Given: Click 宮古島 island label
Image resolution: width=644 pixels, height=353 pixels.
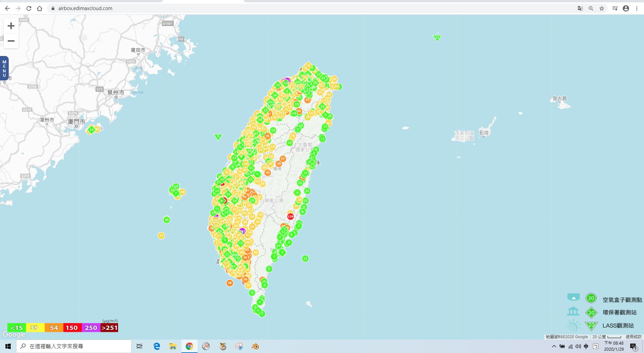Looking at the screenshot, I should (x=559, y=99).
